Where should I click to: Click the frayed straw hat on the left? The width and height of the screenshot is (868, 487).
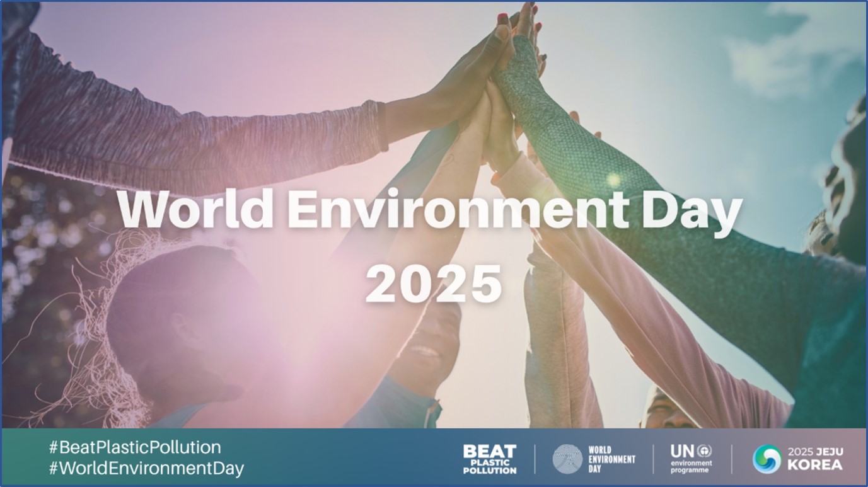tap(107, 328)
